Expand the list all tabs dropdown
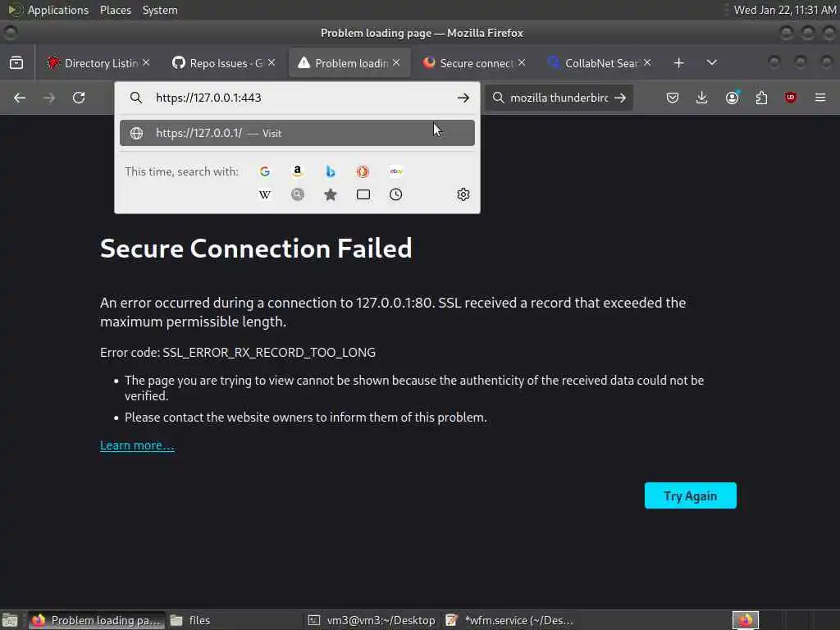Screen dimensions: 840x630 pyautogui.click(x=711, y=63)
